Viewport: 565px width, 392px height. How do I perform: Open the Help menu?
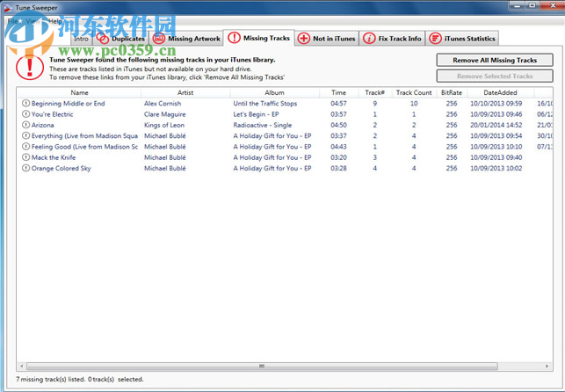[54, 20]
